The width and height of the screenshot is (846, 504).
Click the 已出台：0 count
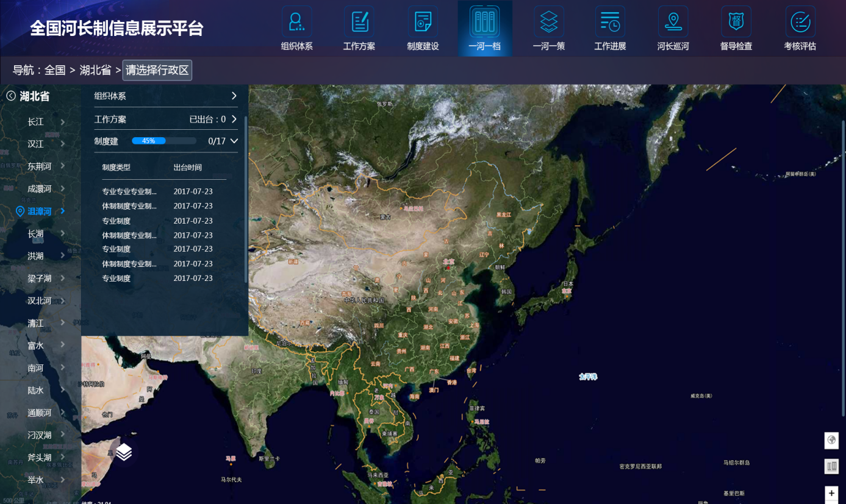coord(207,119)
